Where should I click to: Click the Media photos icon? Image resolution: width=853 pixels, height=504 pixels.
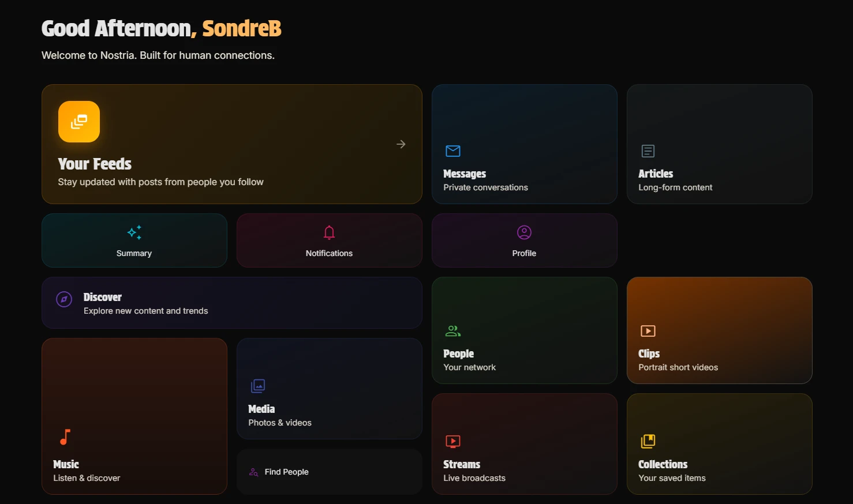pyautogui.click(x=257, y=386)
